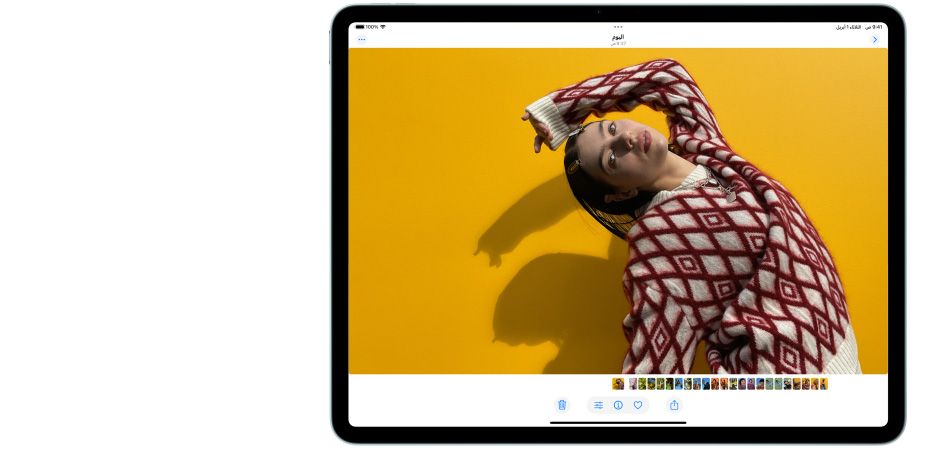Tap the اليوم title heading

(618, 37)
